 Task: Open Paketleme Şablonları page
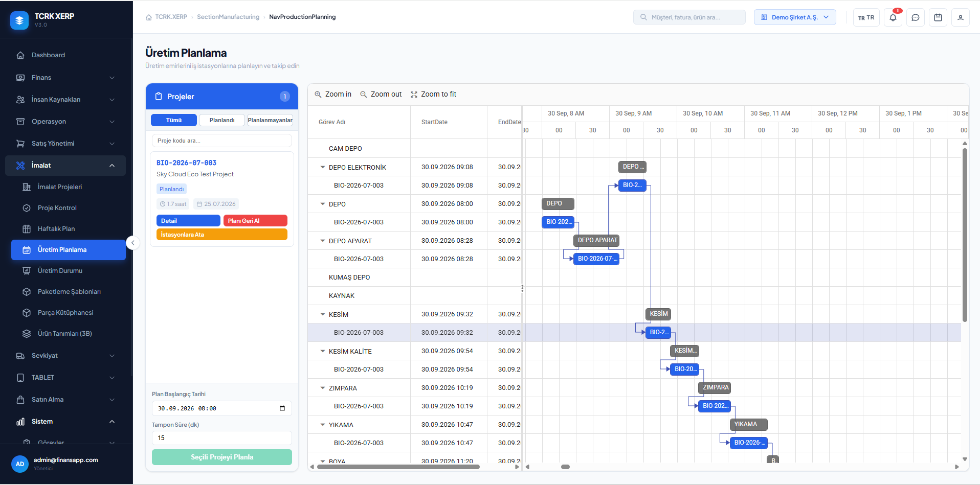(69, 292)
